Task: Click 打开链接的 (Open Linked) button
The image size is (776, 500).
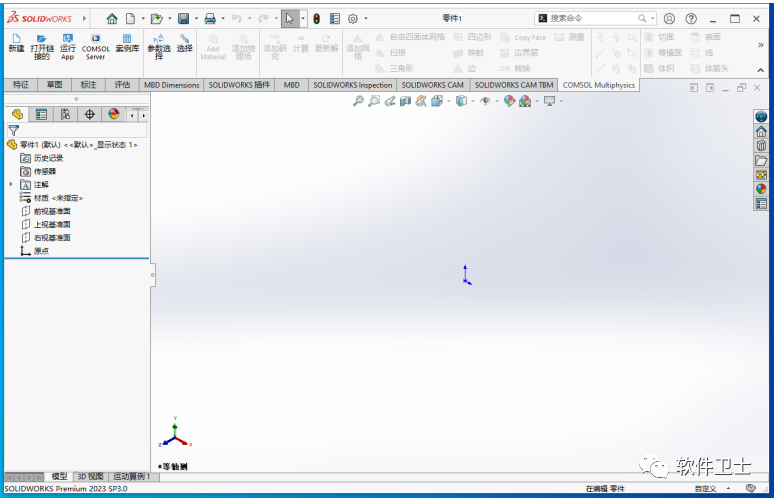Action: (x=42, y=47)
